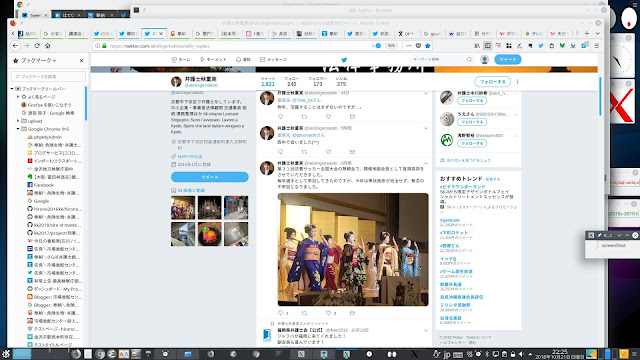The width and height of the screenshot is (640, 360).
Task: Open the kyoto profile website link
Action: click(x=189, y=156)
